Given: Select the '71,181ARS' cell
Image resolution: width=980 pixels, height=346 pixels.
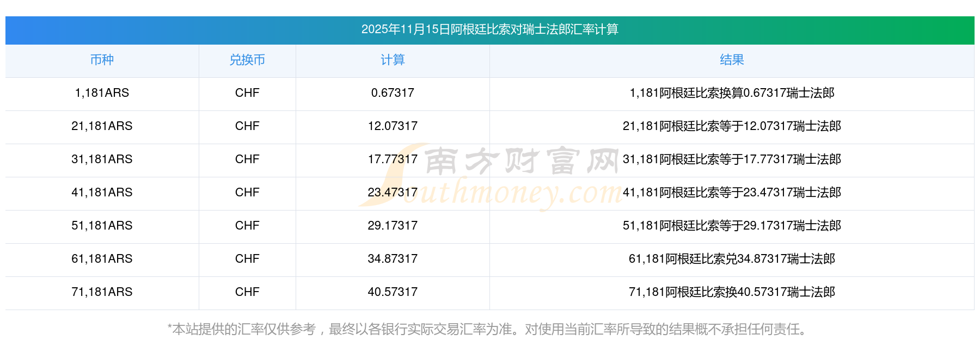Looking at the screenshot, I should (x=102, y=292).
